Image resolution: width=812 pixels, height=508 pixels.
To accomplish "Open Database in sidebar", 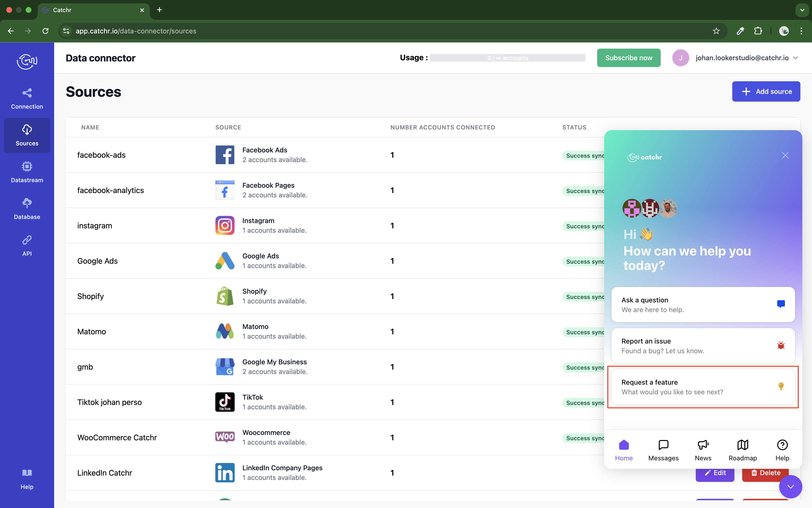I will tap(27, 209).
